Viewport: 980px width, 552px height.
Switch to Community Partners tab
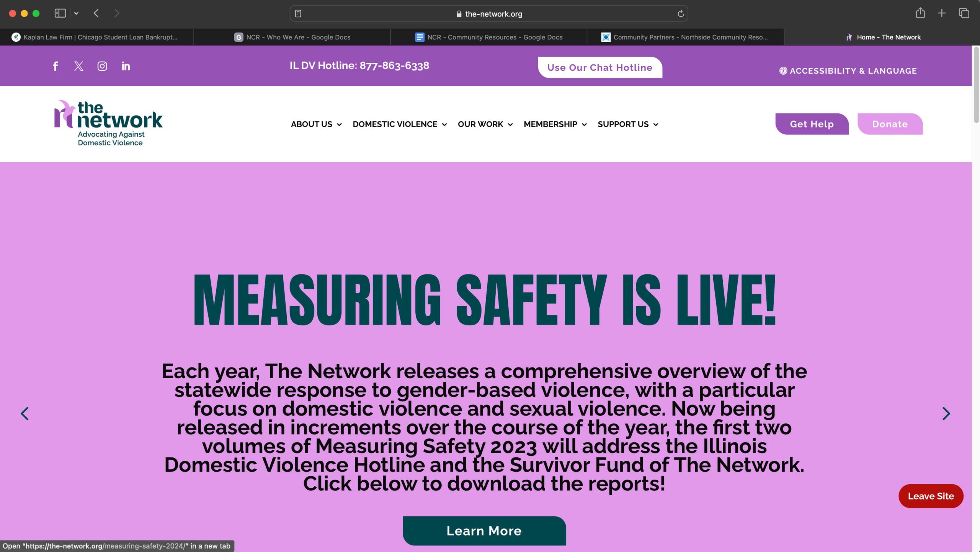pyautogui.click(x=685, y=37)
